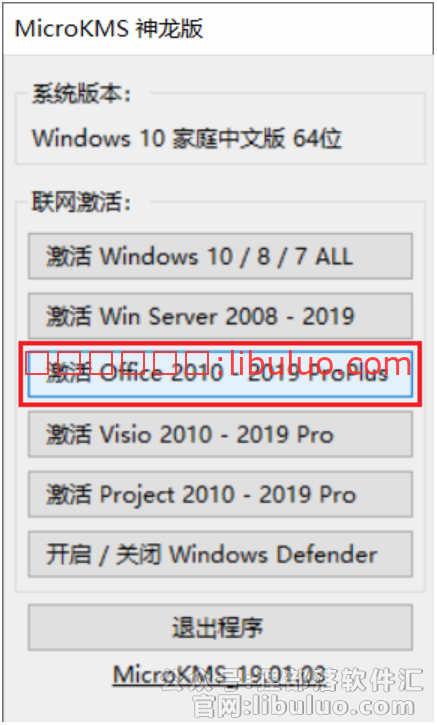Click the 联网激活 group label
The image size is (437, 725).
(81, 202)
